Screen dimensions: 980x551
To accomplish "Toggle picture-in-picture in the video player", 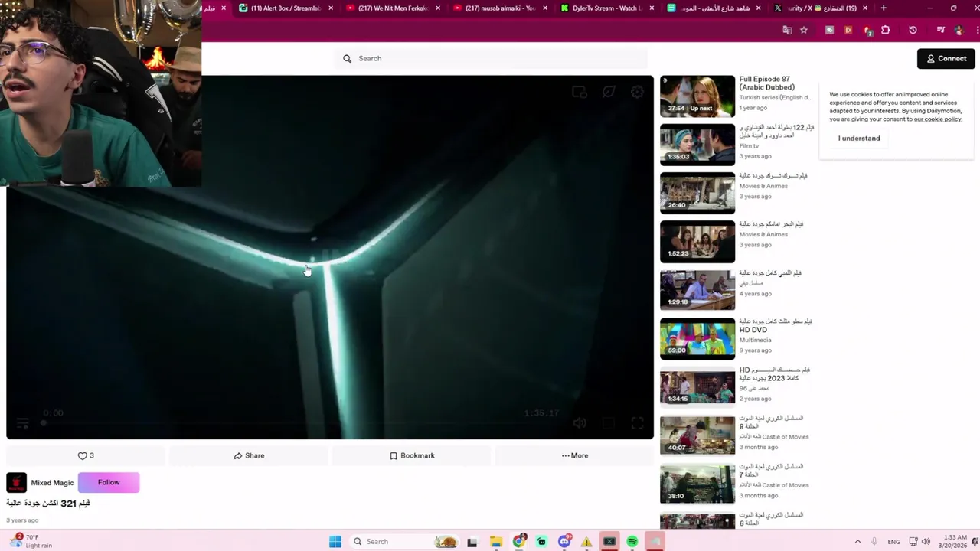I will [608, 423].
